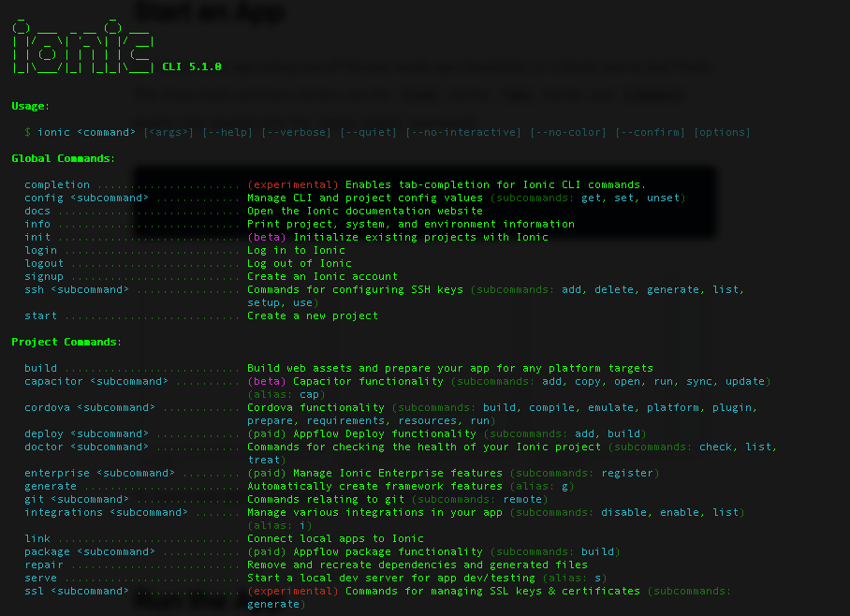Click the ssh <subcommand> entry
Screen dimensions: 850x616
coord(77,289)
